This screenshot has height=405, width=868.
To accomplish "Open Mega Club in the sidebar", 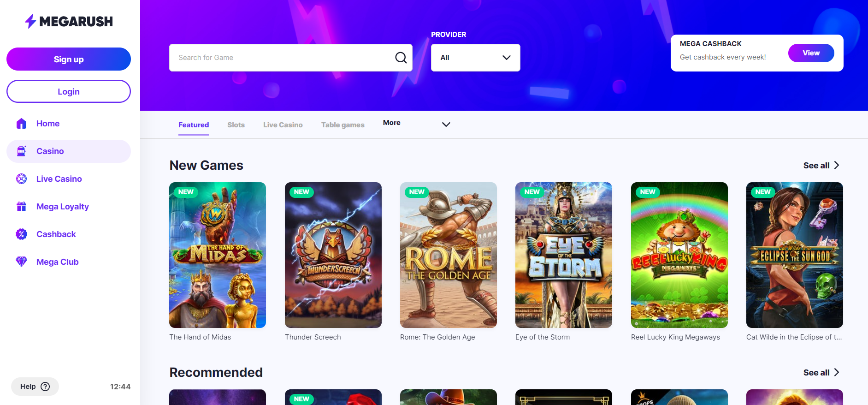I will coord(69,262).
